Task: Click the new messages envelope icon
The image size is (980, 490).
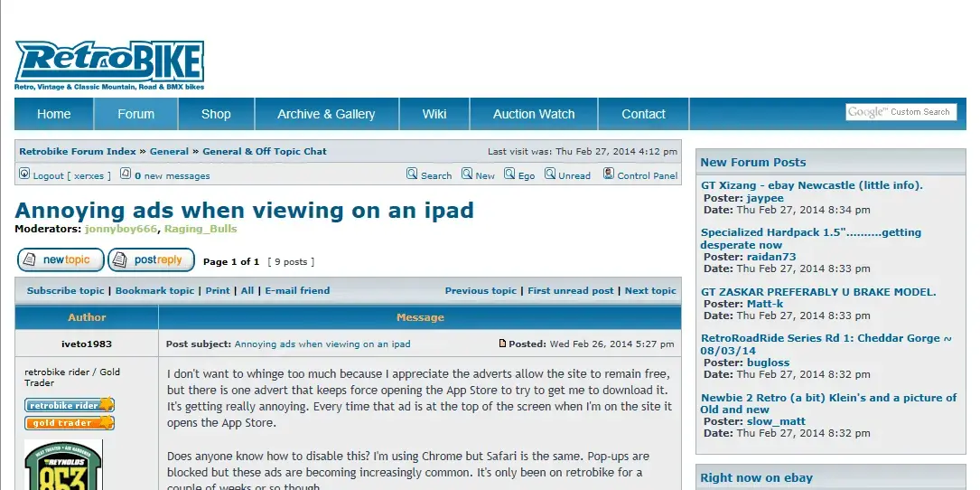Action: (126, 174)
